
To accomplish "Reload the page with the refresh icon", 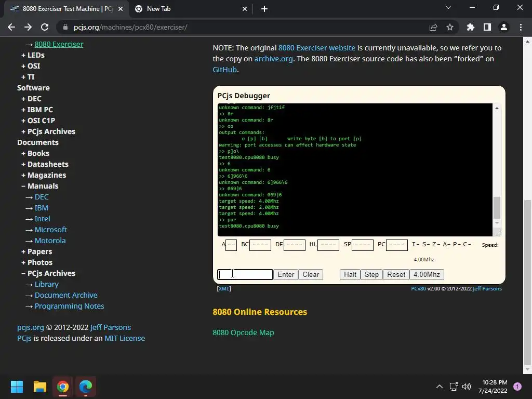I will point(45,27).
